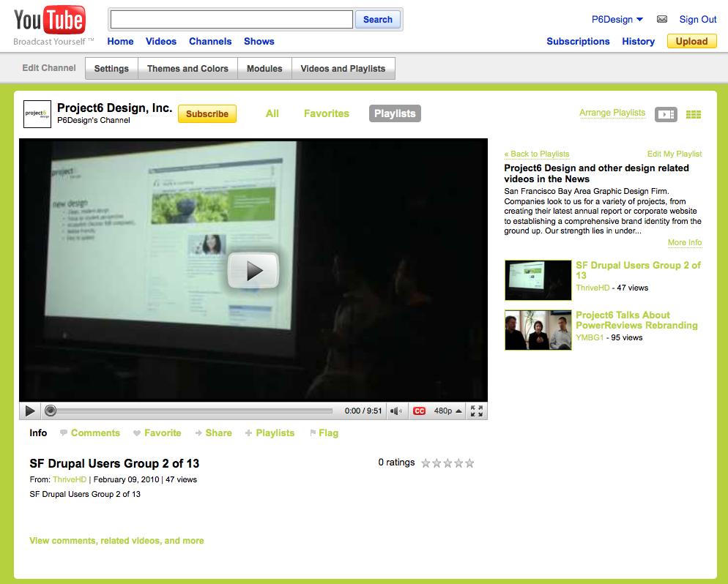Expand the P6Design account dropdown
This screenshot has height=584, width=728.
point(617,20)
